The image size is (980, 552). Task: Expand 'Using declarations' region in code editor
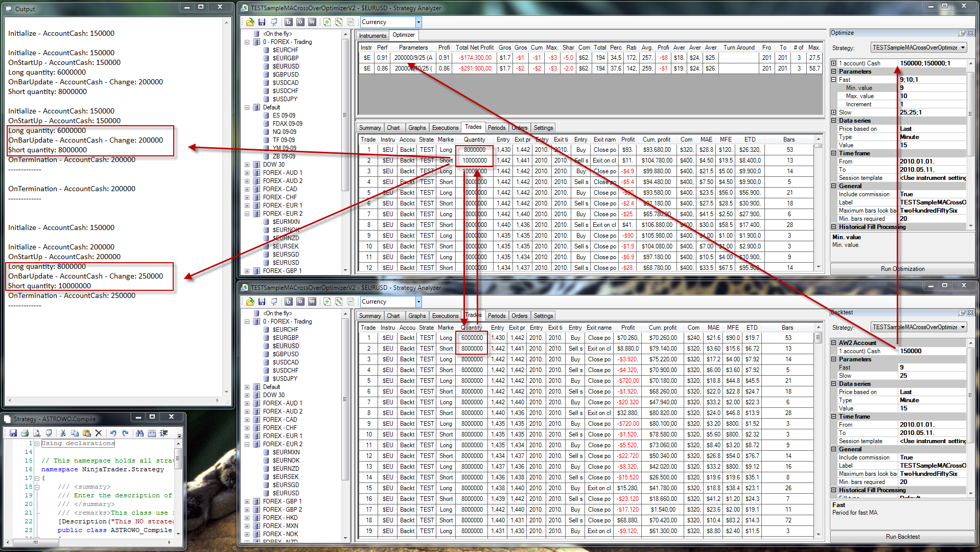click(37, 444)
